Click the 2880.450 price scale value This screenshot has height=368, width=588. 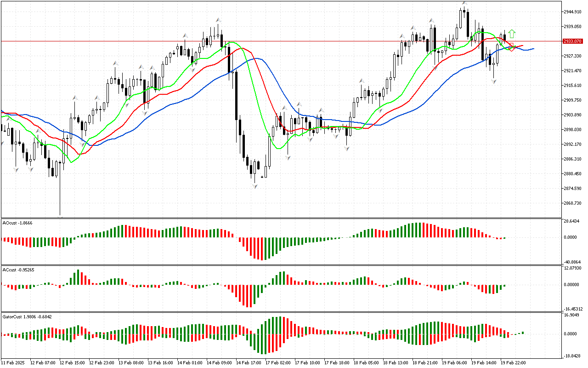tap(573, 173)
